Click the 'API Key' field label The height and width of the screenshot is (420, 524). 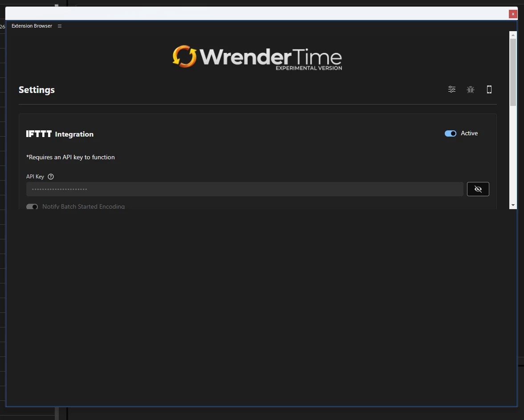click(35, 177)
